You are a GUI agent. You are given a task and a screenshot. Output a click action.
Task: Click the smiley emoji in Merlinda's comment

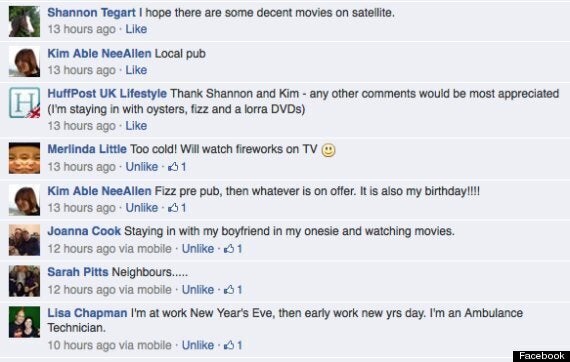pos(328,150)
